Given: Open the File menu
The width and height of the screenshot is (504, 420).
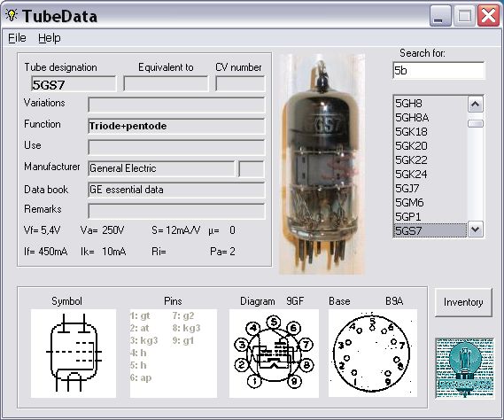Looking at the screenshot, I should (17, 38).
